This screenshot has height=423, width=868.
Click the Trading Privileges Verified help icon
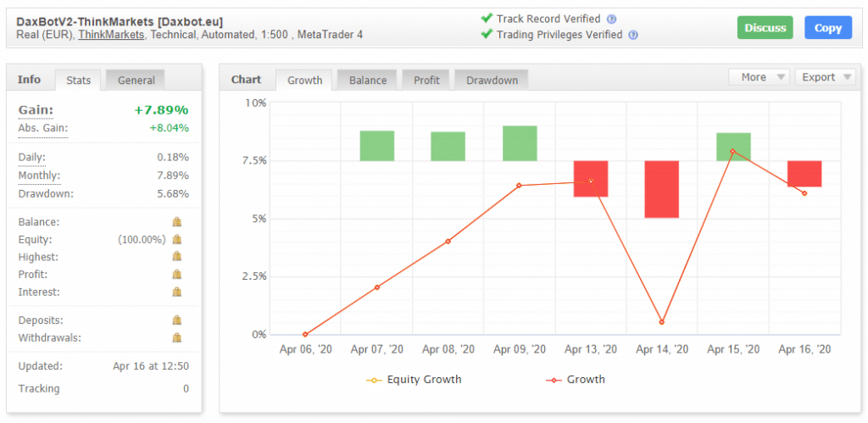[633, 35]
